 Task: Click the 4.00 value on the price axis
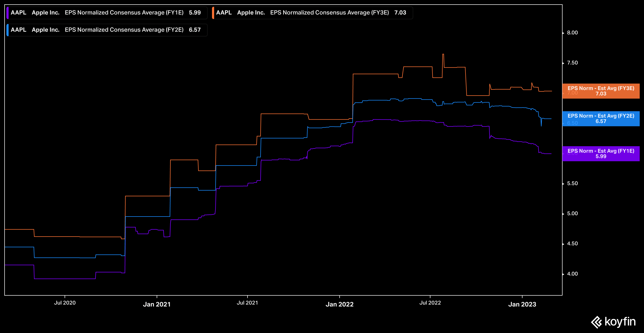tap(572, 274)
